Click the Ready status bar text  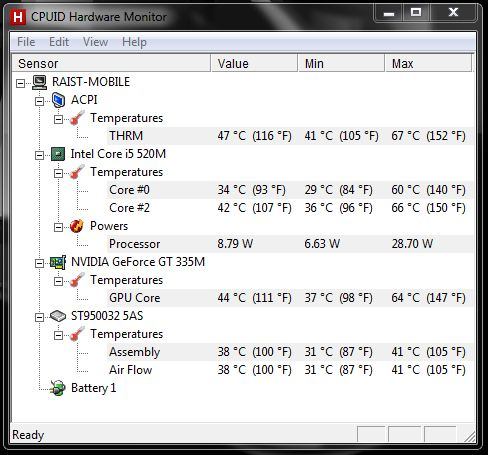tap(28, 435)
